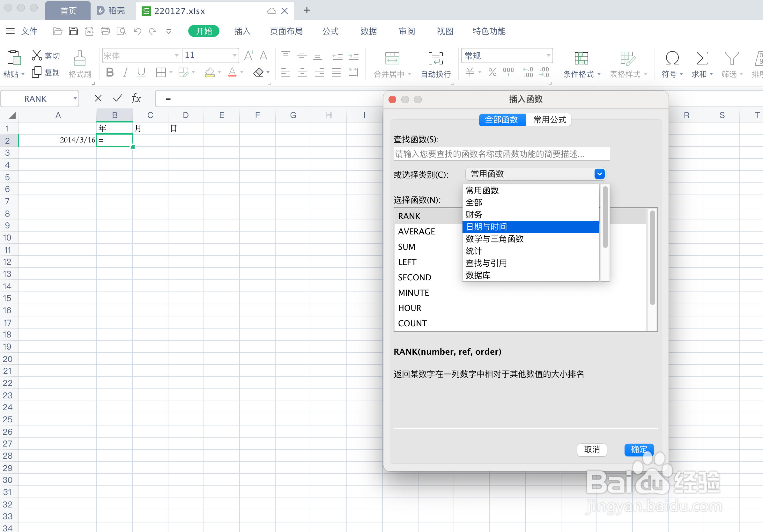763x532 pixels.
Task: Click the percent style icon
Action: (x=492, y=72)
